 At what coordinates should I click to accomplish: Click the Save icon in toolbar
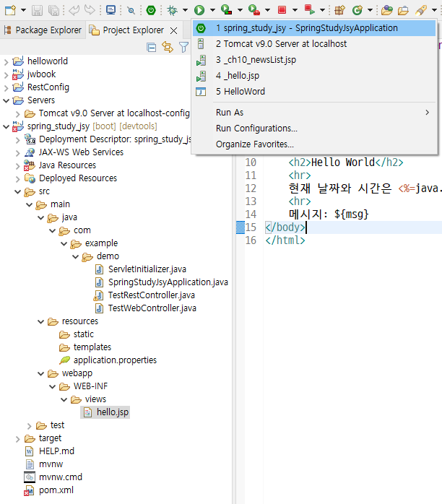pos(37,10)
